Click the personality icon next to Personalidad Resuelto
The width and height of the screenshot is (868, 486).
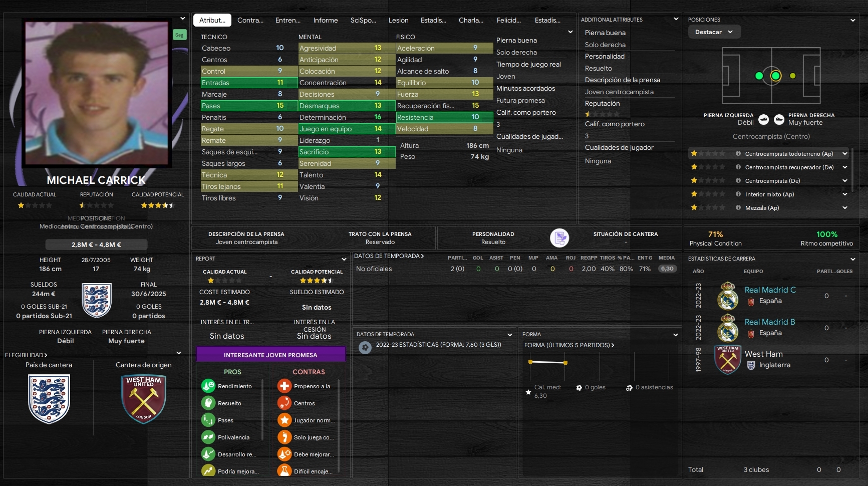click(x=559, y=237)
